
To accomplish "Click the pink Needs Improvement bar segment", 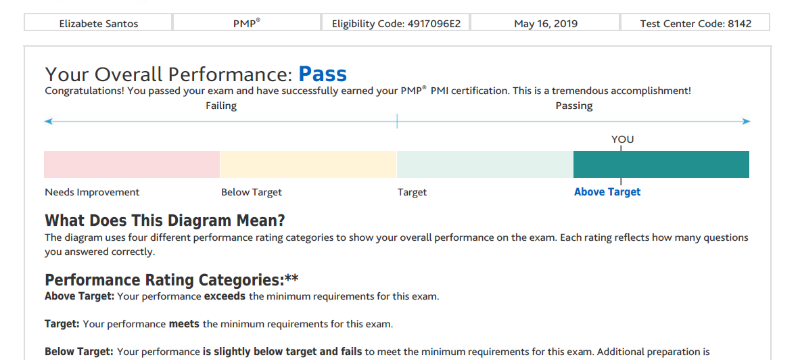I will (132, 164).
